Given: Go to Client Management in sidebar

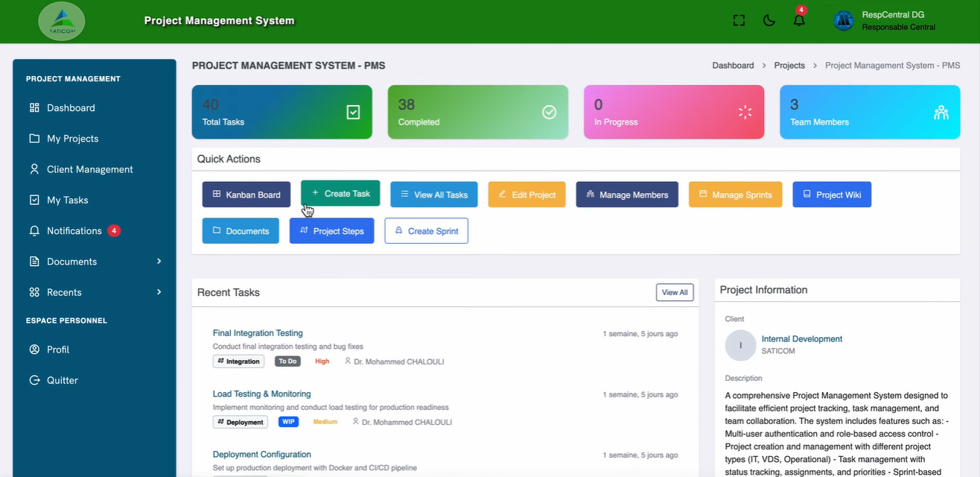Looking at the screenshot, I should [89, 169].
